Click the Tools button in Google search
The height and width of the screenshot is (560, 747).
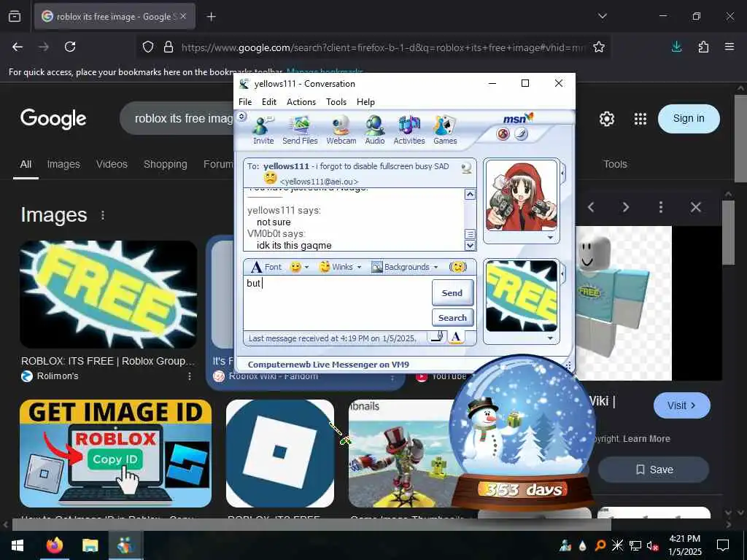(615, 164)
